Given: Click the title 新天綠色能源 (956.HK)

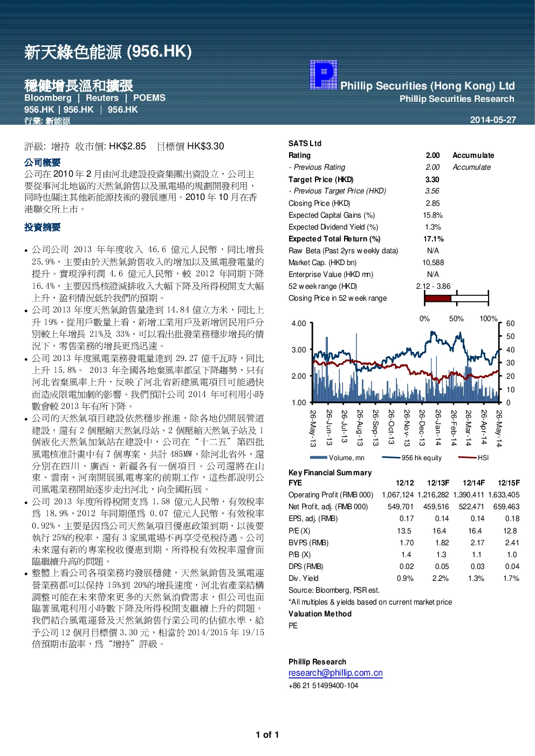Looking at the screenshot, I should (x=108, y=52).
